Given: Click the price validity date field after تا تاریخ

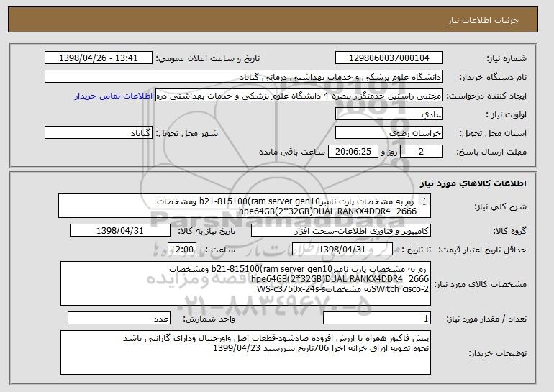Looking at the screenshot, I should coord(342,250).
